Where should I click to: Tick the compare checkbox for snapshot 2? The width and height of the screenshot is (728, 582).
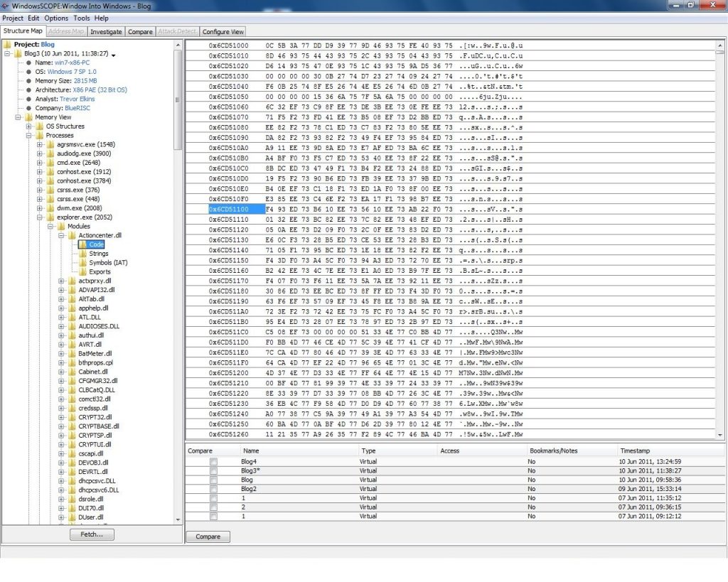(213, 507)
